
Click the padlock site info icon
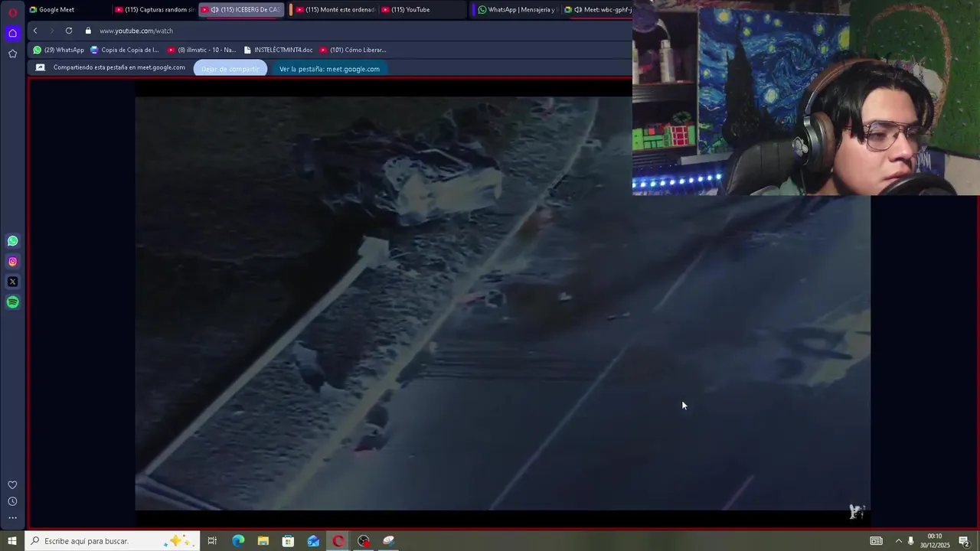[88, 31]
